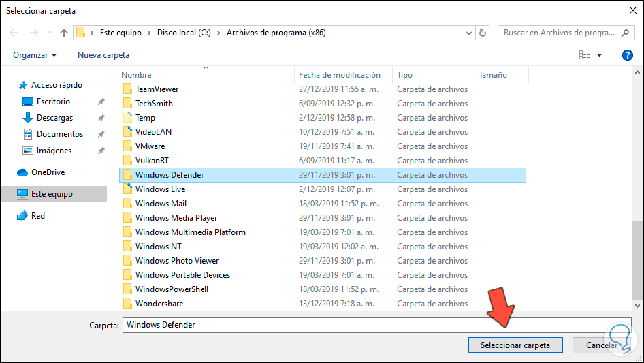
Task: Click pin icon next to Escritorio
Action: pyautogui.click(x=101, y=101)
